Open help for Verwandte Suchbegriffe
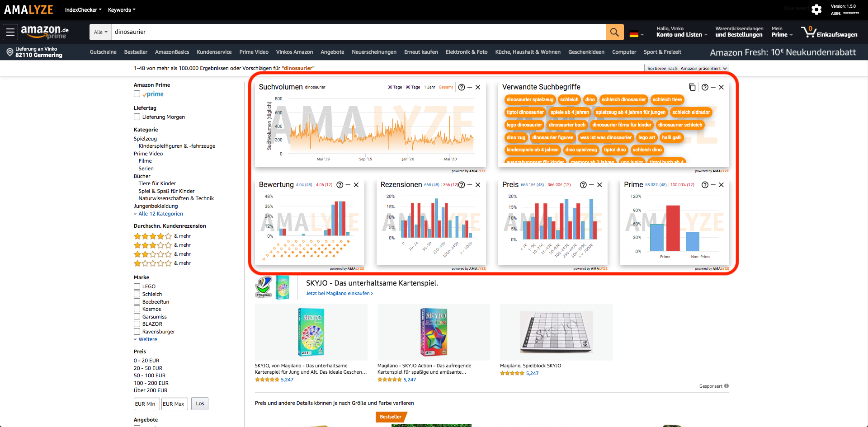 tap(705, 87)
